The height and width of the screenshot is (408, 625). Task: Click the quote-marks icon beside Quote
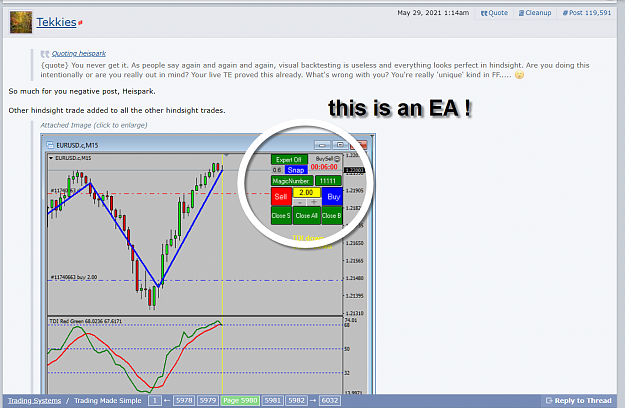click(484, 13)
